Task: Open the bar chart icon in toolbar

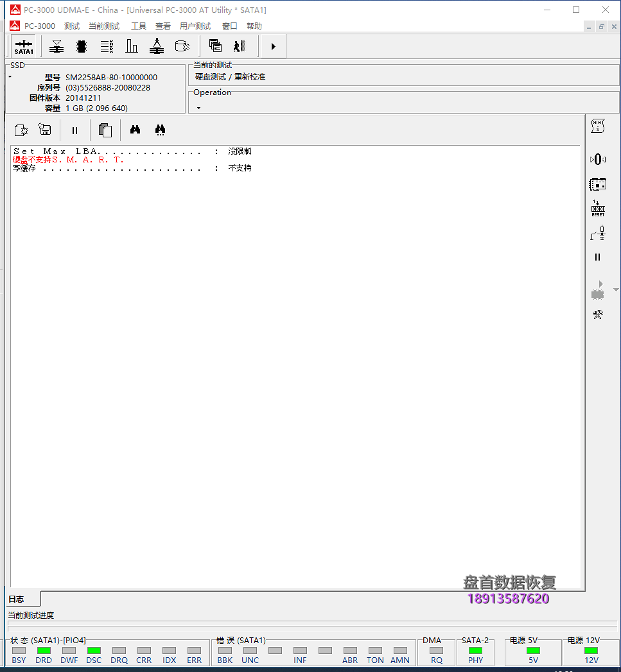Action: click(x=132, y=46)
